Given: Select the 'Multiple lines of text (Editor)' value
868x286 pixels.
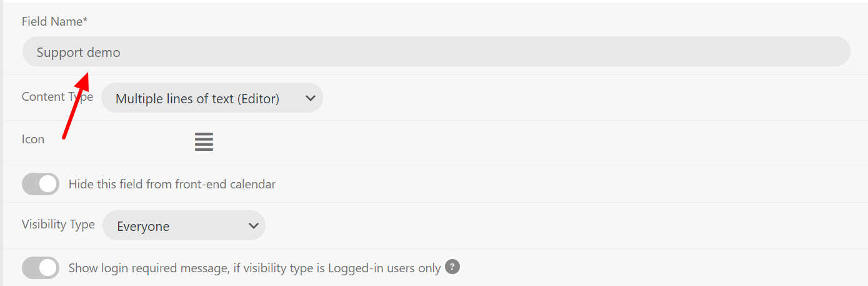Looking at the screenshot, I should point(197,99).
